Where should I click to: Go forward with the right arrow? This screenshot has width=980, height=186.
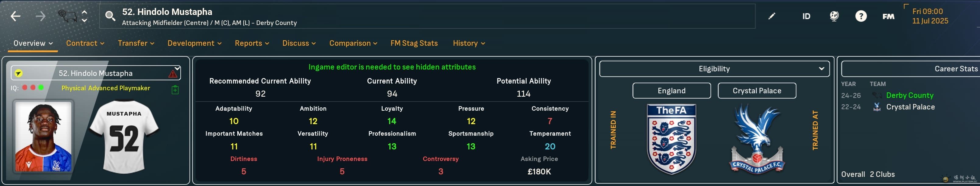point(40,16)
